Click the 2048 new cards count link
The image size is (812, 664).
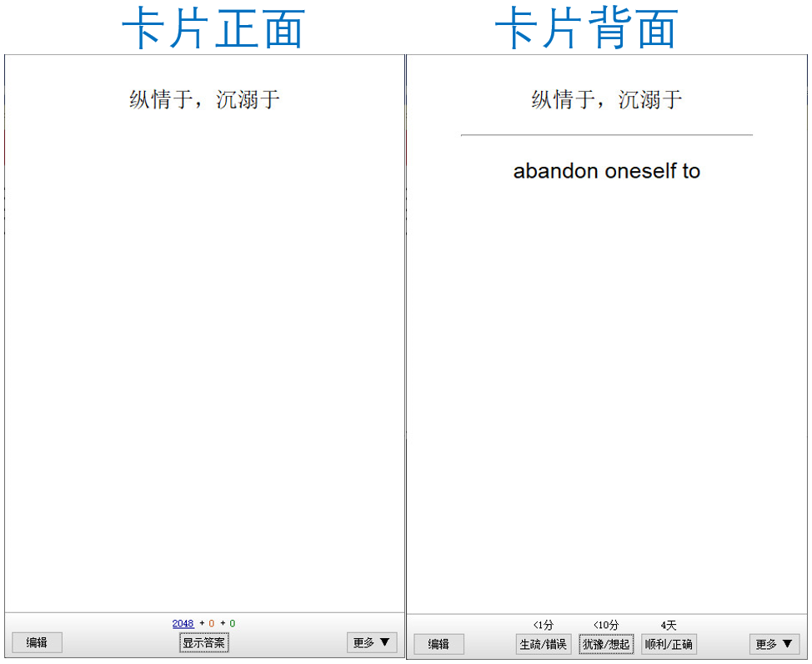(183, 624)
